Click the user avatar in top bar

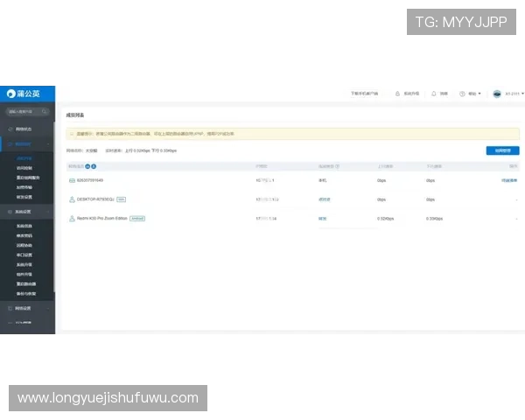(497, 94)
